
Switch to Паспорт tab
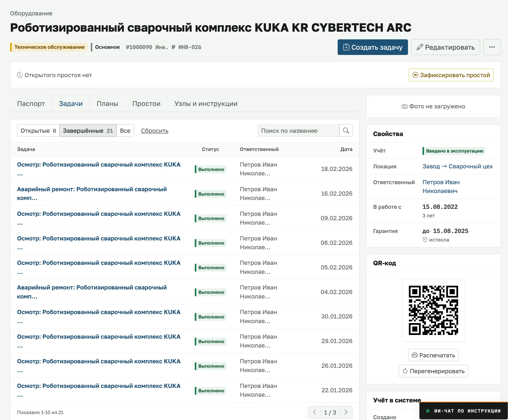click(31, 104)
